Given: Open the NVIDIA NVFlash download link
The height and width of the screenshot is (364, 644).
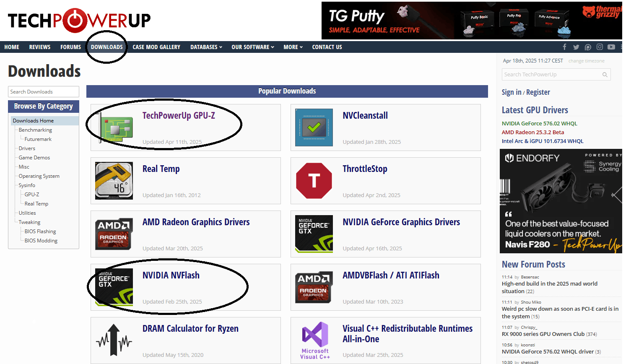Looking at the screenshot, I should 171,276.
